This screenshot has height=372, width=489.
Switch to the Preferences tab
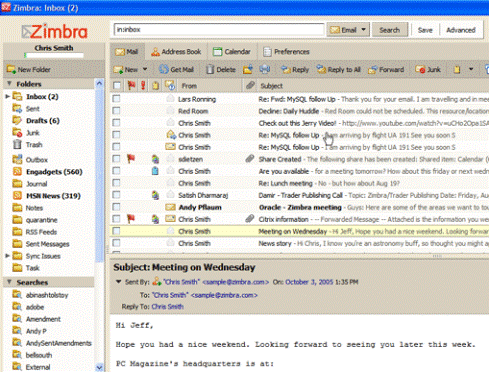coord(287,52)
